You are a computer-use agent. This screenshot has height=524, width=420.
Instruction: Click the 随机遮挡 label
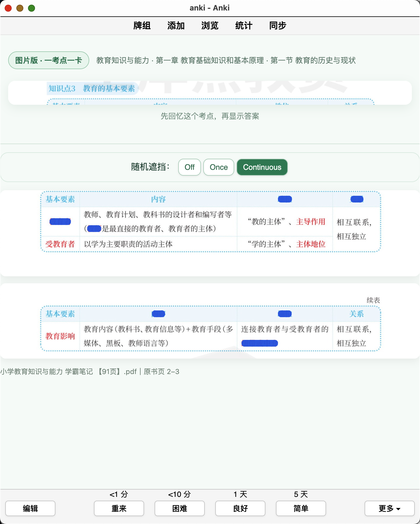(150, 167)
